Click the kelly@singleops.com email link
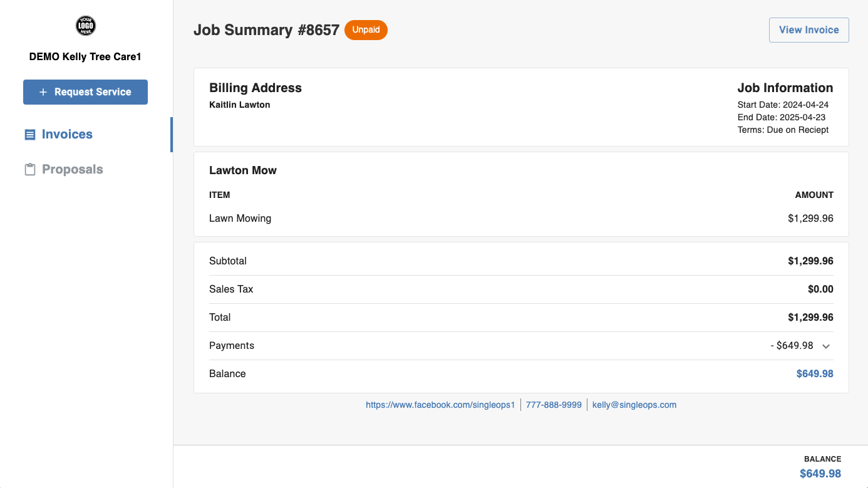 [634, 405]
